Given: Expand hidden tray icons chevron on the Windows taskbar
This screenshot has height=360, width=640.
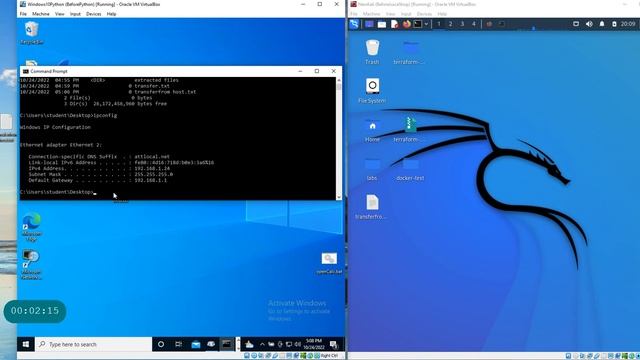Looking at the screenshot, I should coord(262,344).
